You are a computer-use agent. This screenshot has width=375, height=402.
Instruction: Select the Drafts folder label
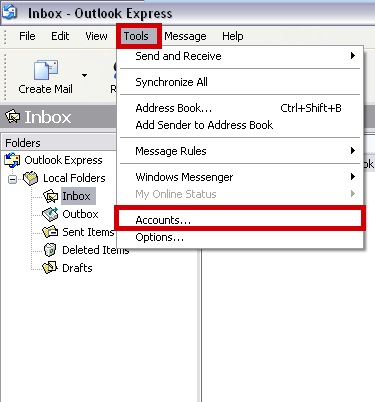pyautogui.click(x=77, y=268)
